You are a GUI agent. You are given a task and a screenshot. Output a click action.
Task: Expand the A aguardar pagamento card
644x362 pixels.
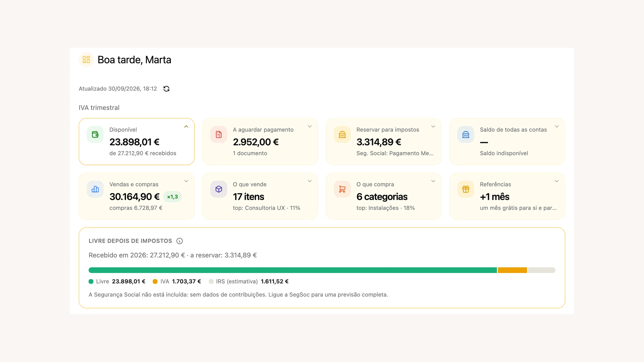tap(310, 127)
